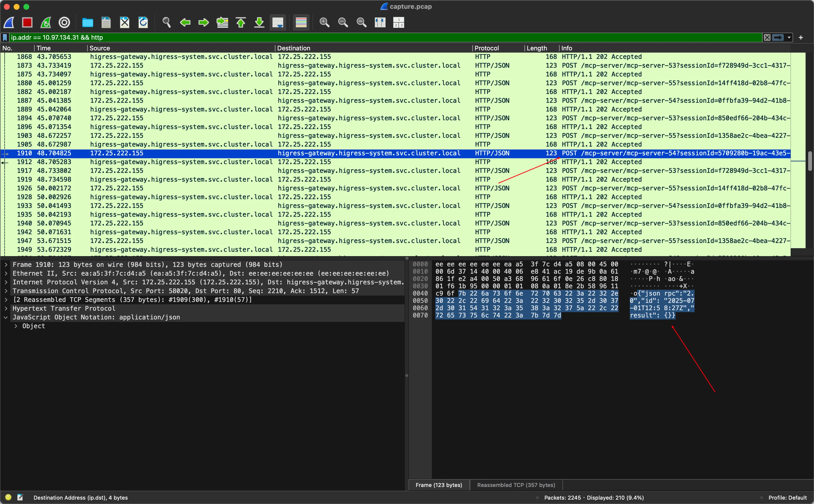Click the packet pane layout icon
This screenshot has width=814, height=504.
tap(399, 22)
